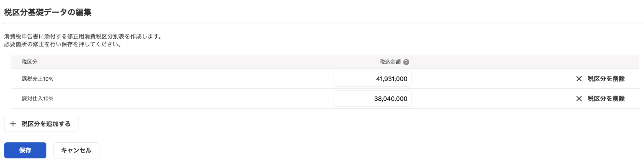Click the description line starting 消費税申告書に添付
This screenshot has width=644, height=162.
pos(83,36)
